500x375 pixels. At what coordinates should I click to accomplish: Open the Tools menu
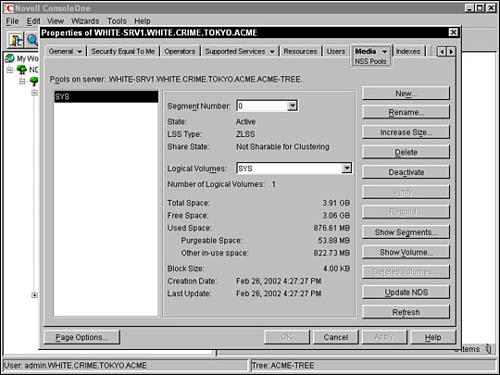pos(117,21)
